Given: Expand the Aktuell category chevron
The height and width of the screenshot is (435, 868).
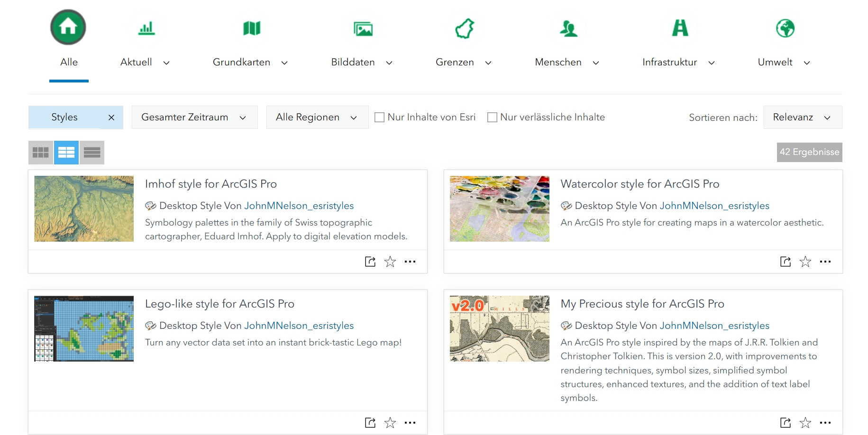Looking at the screenshot, I should [166, 63].
